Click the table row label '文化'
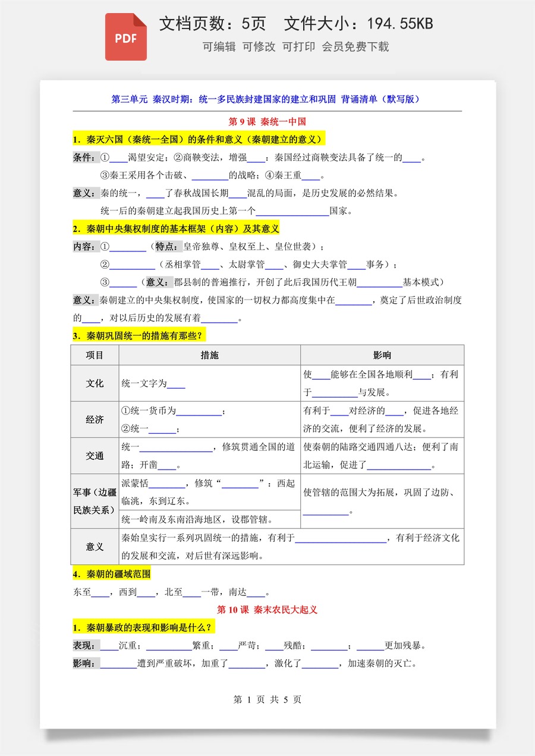Screen dimensions: 535x756 click(x=95, y=384)
